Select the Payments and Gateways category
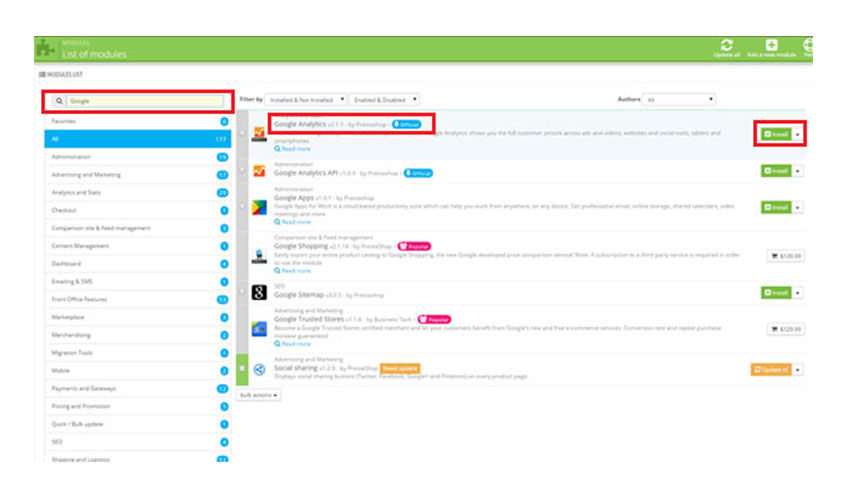Screen dimensions: 850x500 [x=138, y=388]
